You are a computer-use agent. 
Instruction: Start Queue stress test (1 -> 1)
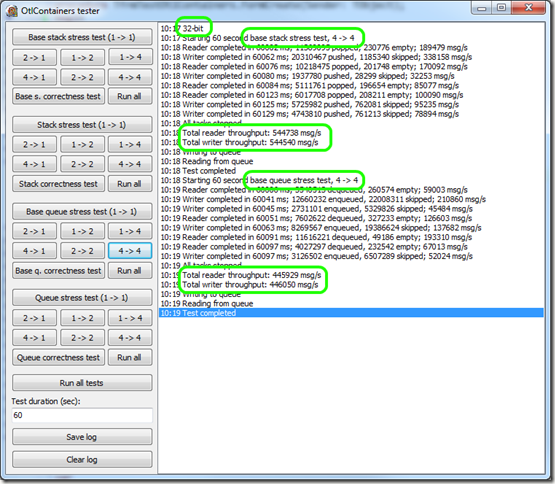[x=82, y=298]
